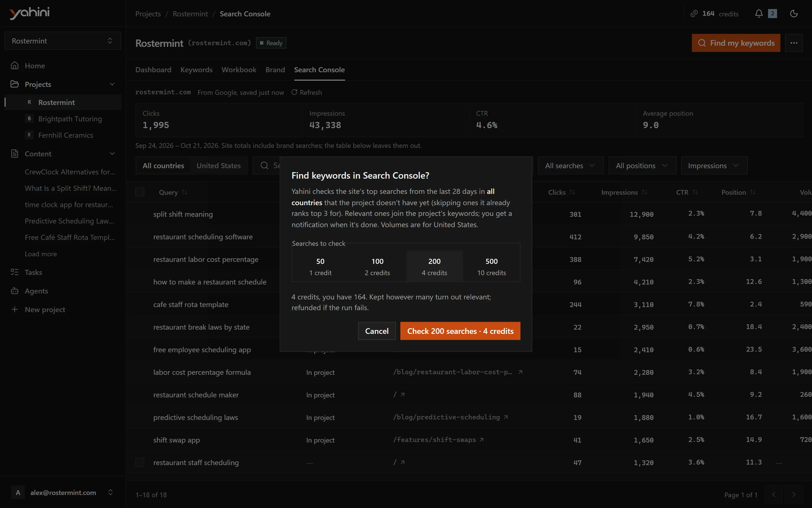This screenshot has width=812, height=508.
Task: Select 500 searches for 10 credits
Action: tap(491, 267)
